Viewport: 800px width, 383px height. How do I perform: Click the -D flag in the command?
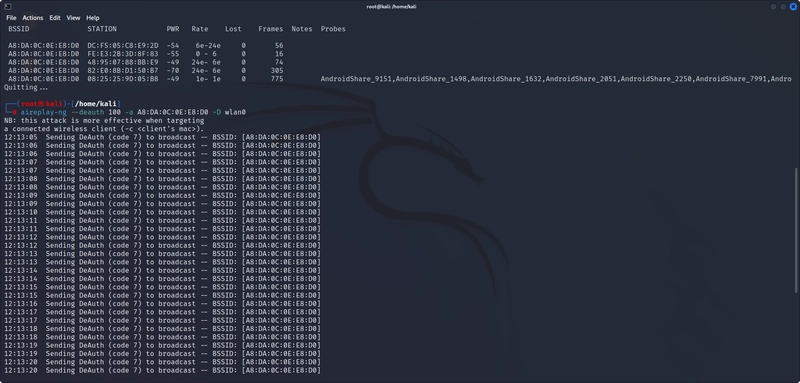(x=216, y=112)
